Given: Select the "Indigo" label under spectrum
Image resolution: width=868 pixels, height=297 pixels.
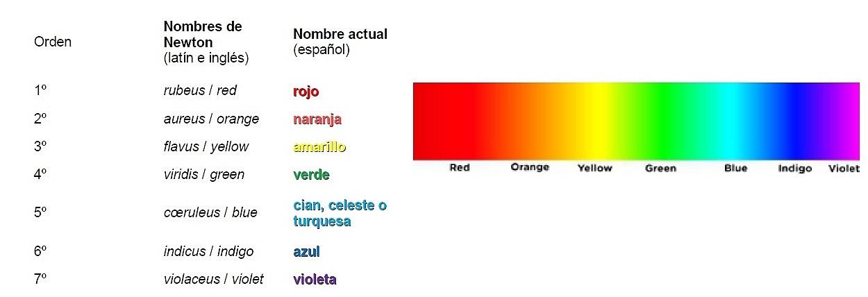Looking at the screenshot, I should [795, 168].
